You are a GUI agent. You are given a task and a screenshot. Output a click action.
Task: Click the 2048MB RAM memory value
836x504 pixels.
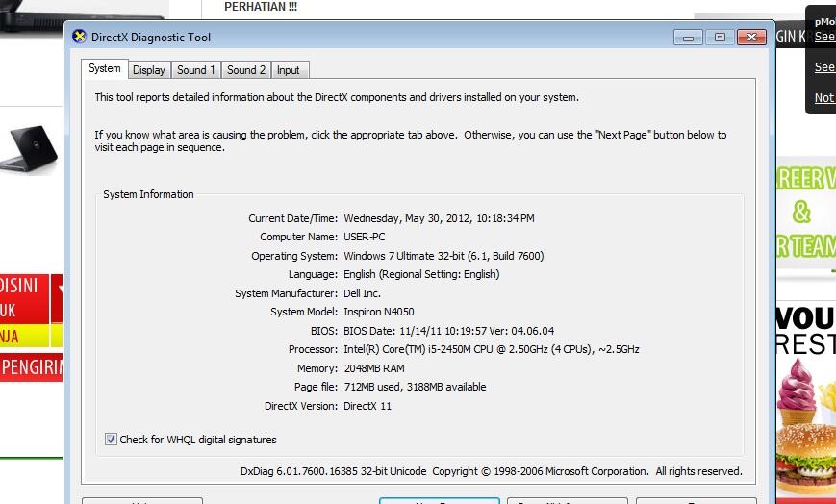click(x=374, y=368)
